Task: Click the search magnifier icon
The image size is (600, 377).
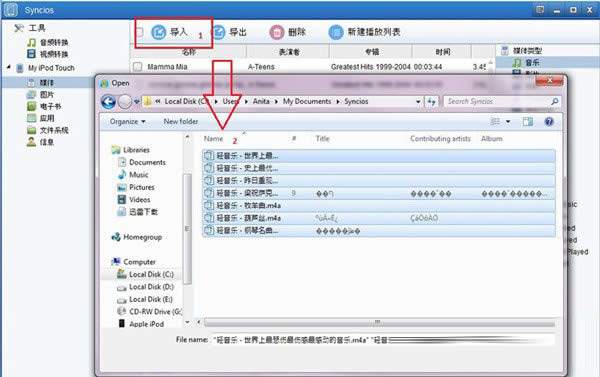Action: coord(554,101)
